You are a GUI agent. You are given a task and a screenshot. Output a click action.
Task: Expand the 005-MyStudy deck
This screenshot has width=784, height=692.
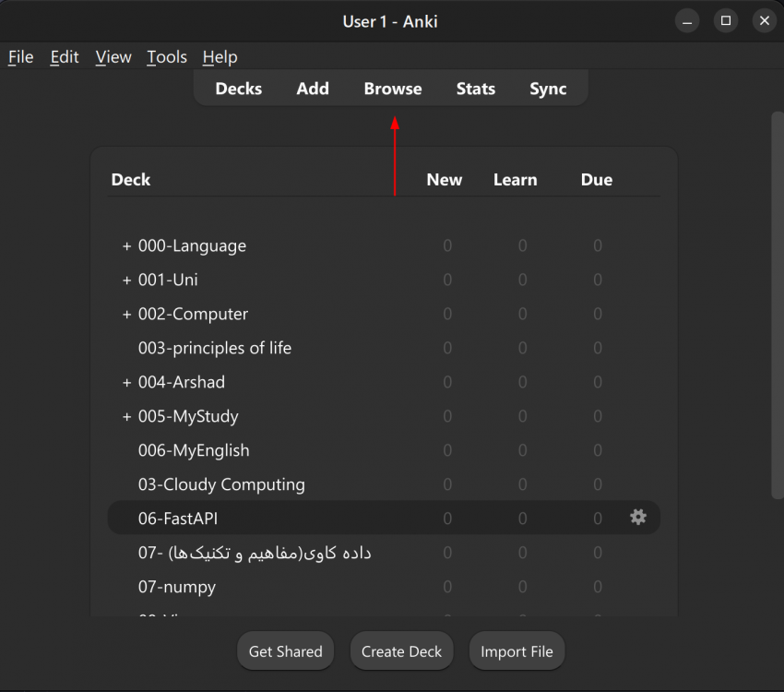click(x=127, y=417)
